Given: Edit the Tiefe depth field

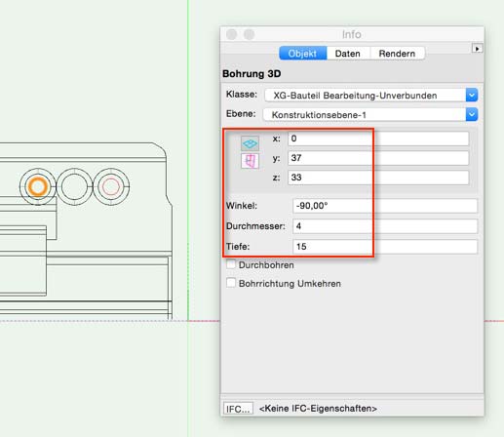Looking at the screenshot, I should 385,247.
